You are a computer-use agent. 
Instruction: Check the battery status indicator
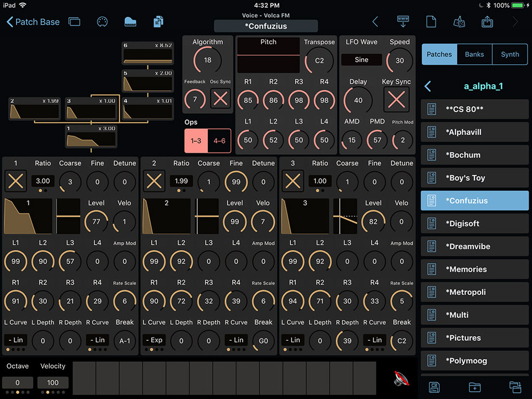pyautogui.click(x=518, y=6)
